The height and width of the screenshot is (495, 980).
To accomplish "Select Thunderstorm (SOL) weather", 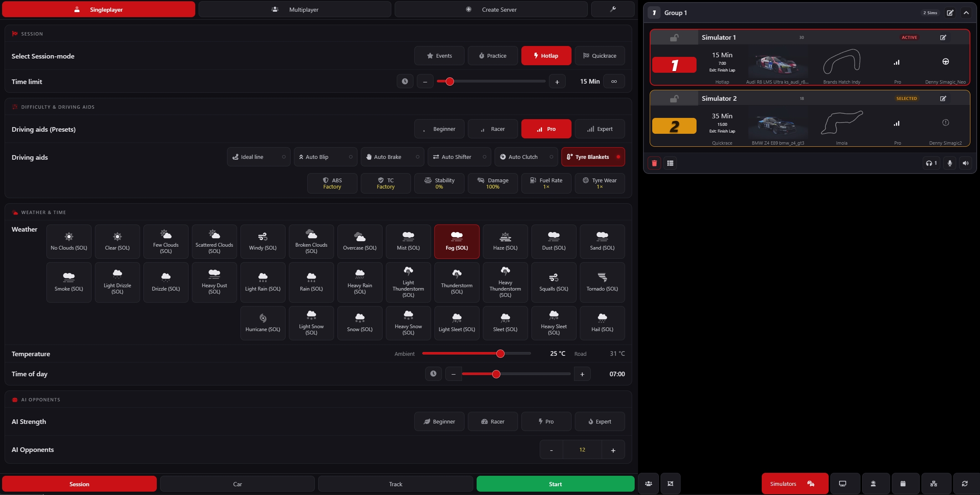I will pos(457,282).
